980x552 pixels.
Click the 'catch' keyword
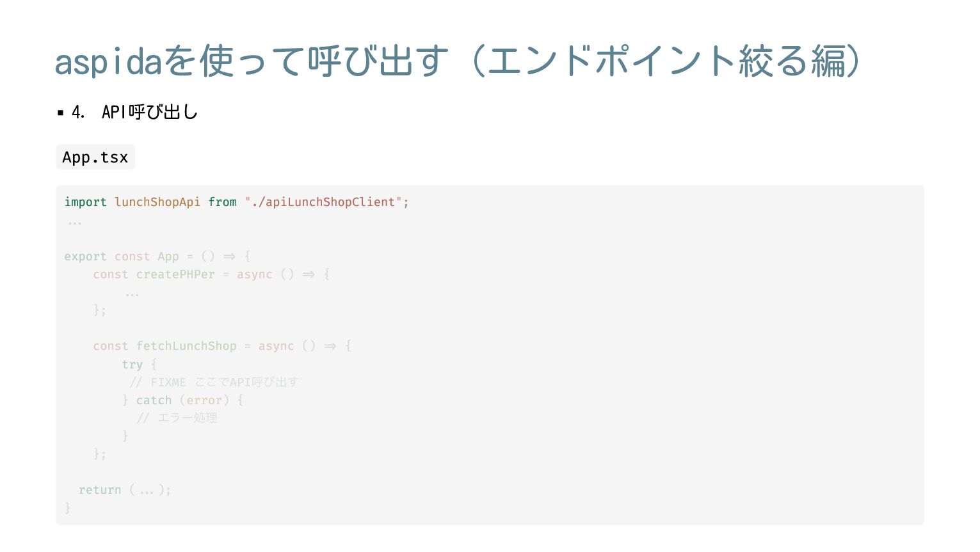(x=154, y=400)
